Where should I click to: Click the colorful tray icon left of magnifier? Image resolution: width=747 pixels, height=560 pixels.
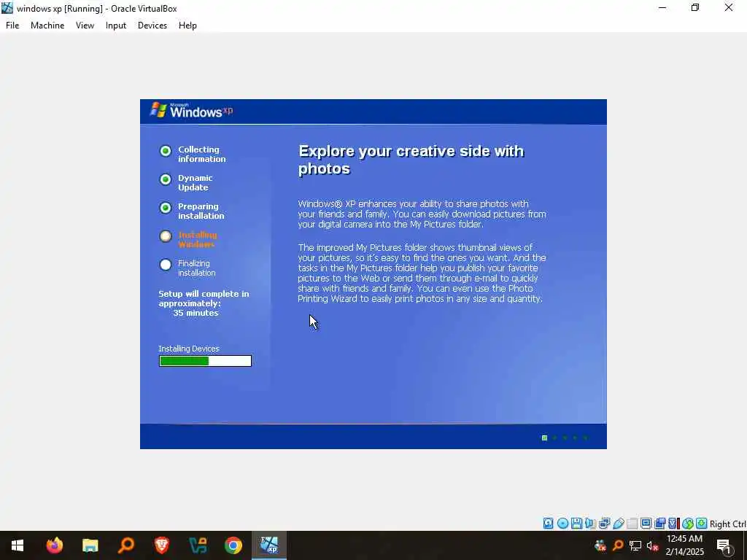pyautogui.click(x=600, y=545)
